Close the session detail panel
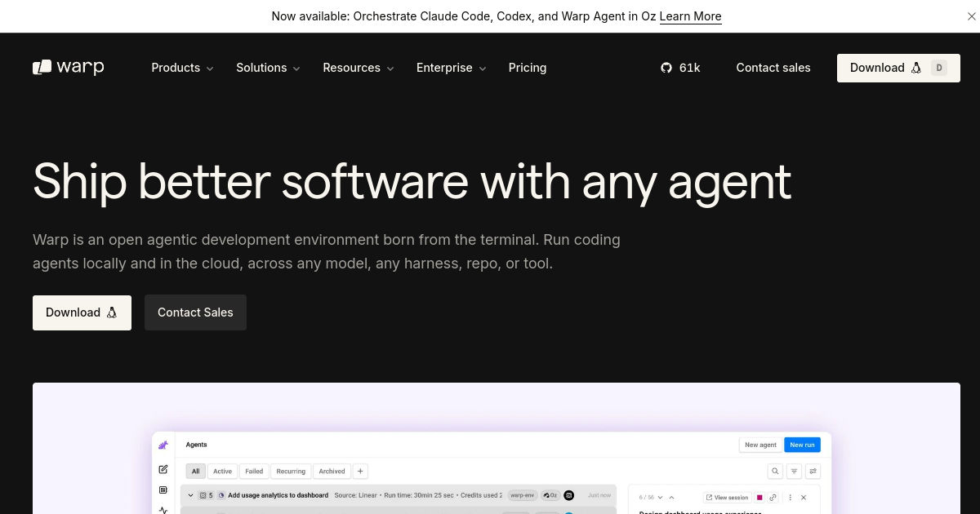The width and height of the screenshot is (980, 514). [804, 497]
